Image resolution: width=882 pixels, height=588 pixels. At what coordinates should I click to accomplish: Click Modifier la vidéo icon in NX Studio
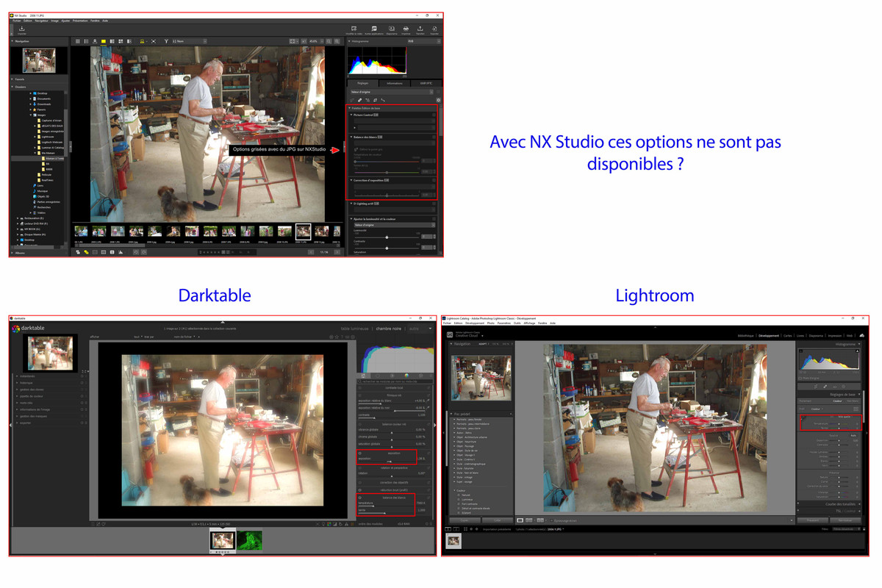(354, 28)
